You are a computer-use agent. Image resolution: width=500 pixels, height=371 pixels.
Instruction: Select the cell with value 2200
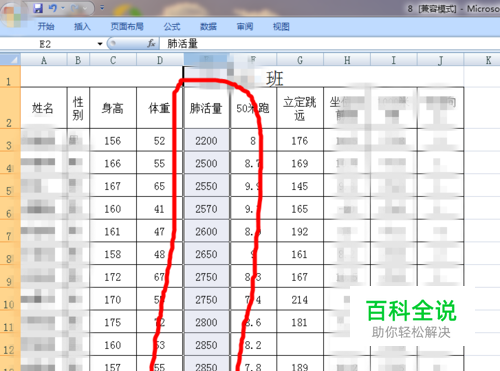pyautogui.click(x=206, y=140)
